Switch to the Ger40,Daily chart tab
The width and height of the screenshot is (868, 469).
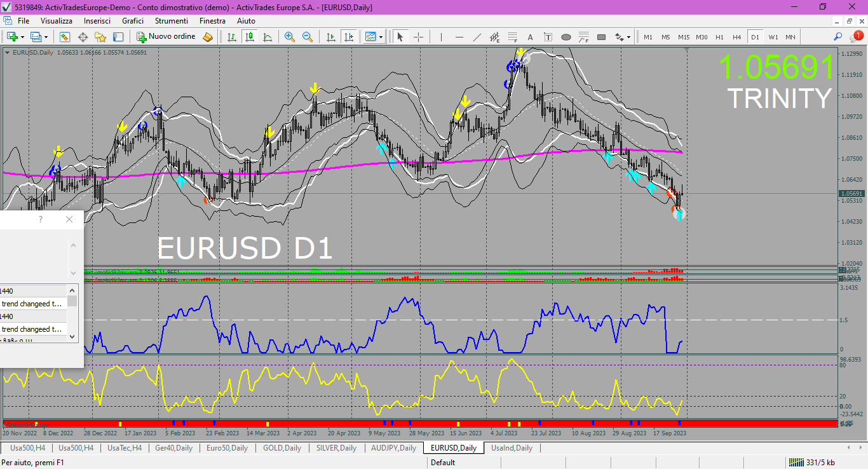[x=174, y=448]
